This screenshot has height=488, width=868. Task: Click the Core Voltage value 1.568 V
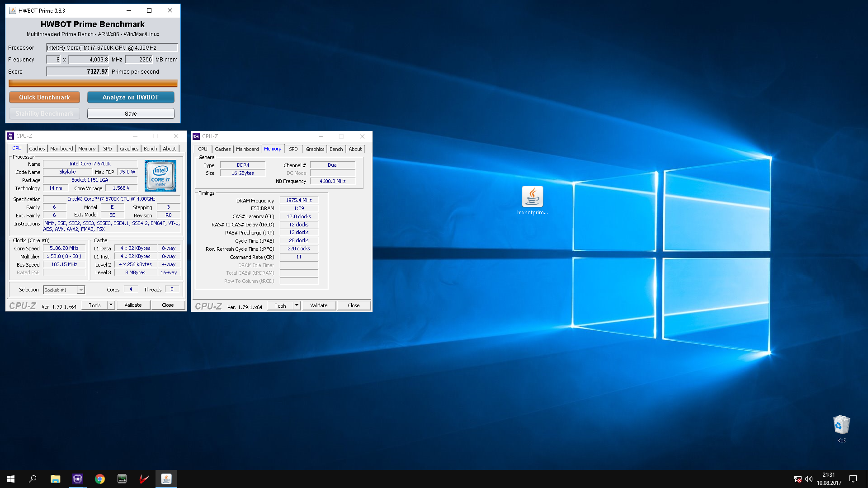tap(121, 188)
